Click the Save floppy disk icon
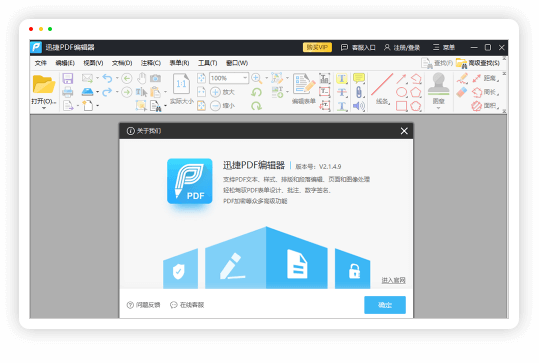The width and height of the screenshot is (539, 363). point(68,79)
